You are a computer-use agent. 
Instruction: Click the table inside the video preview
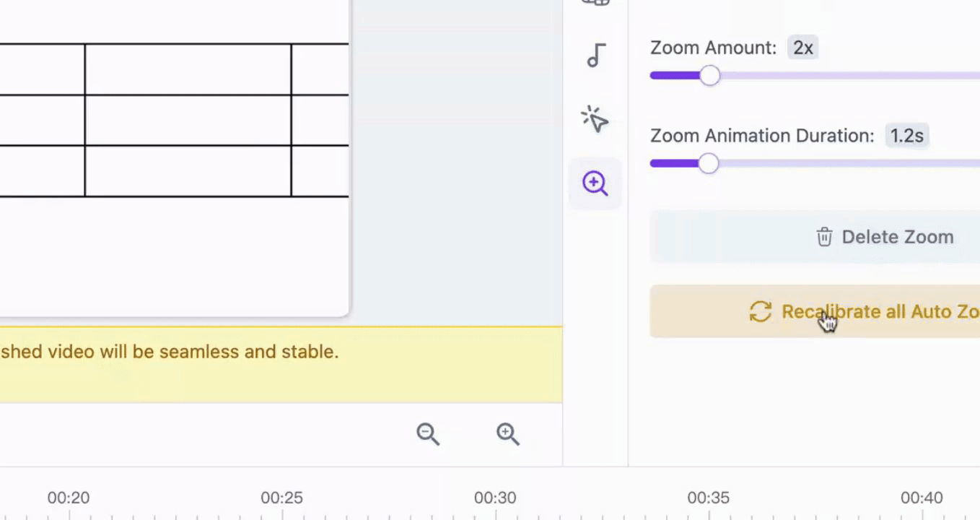(x=174, y=120)
